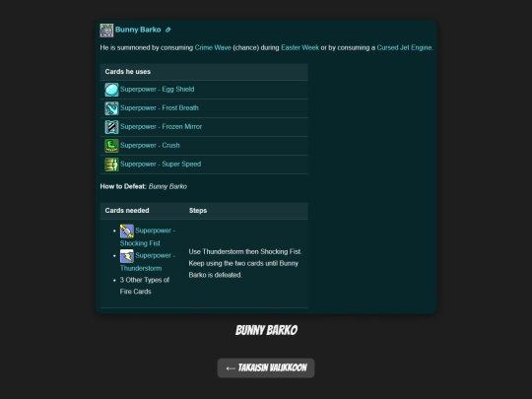Click the Thunderstorm card icon
532x399 pixels.
(126, 256)
